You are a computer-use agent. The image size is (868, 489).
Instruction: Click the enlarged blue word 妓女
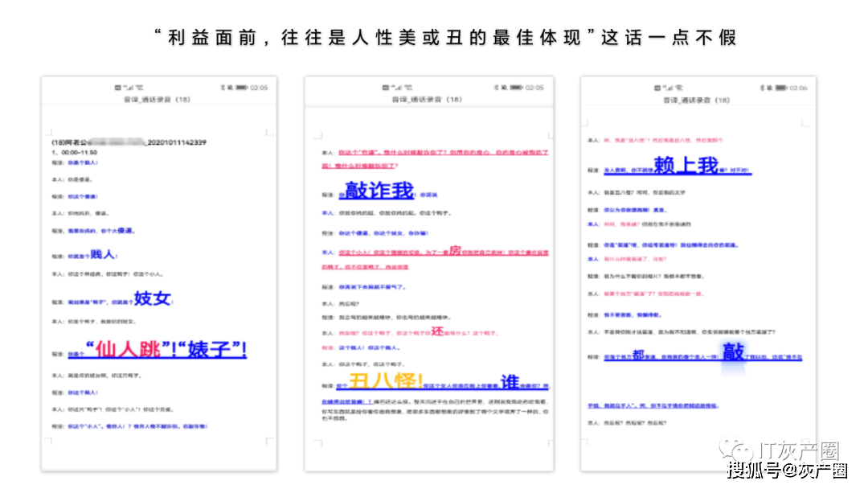point(152,298)
